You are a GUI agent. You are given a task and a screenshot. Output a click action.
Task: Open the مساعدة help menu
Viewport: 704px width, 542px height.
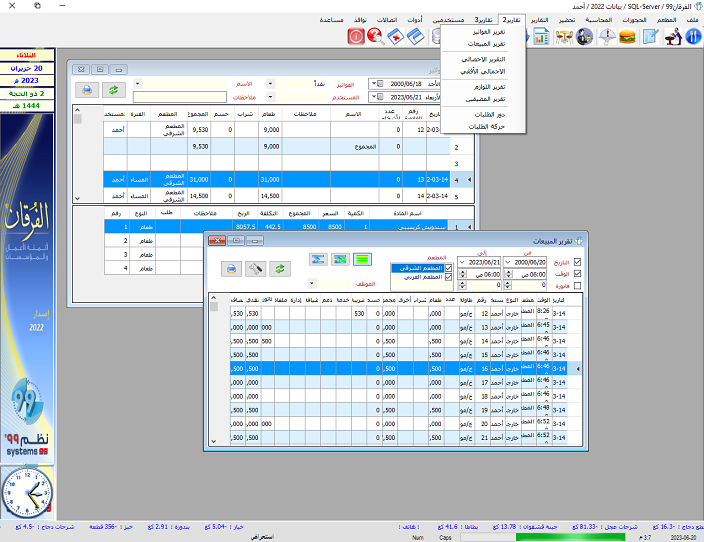click(331, 20)
